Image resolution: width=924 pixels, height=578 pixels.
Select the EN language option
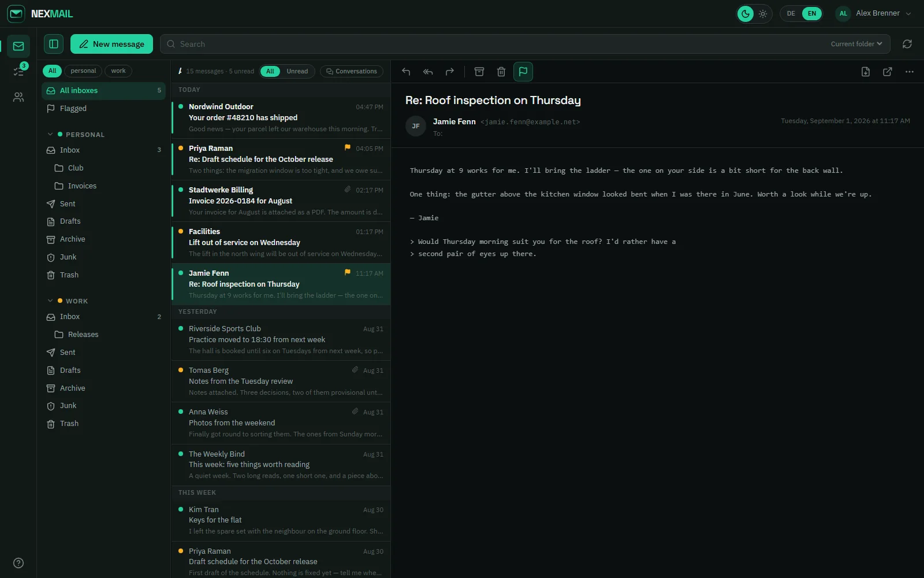pos(812,13)
